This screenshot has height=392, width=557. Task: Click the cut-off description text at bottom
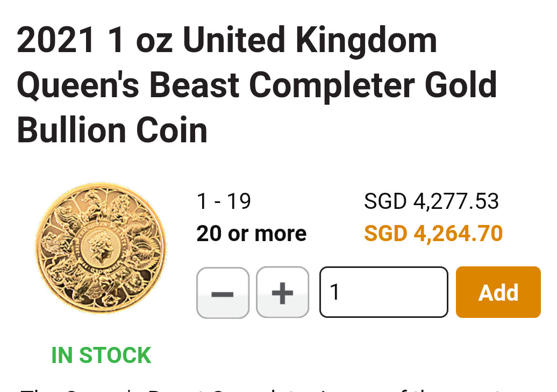click(269, 388)
